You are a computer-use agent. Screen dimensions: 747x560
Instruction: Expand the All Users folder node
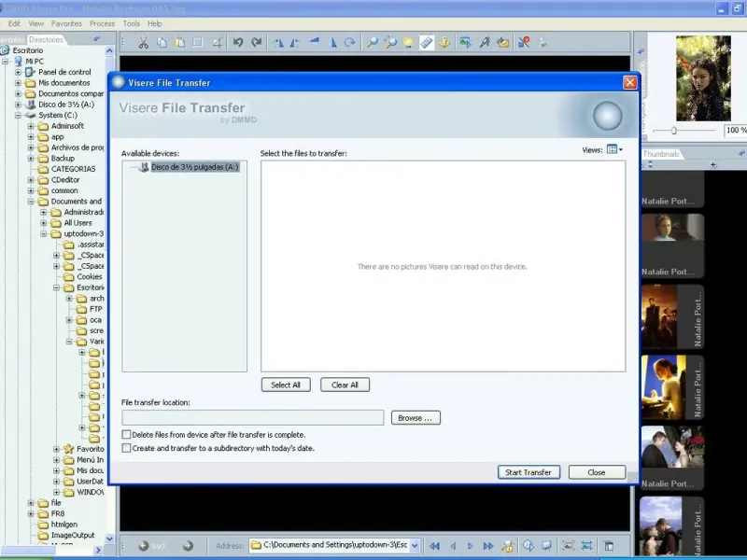pyautogui.click(x=44, y=223)
